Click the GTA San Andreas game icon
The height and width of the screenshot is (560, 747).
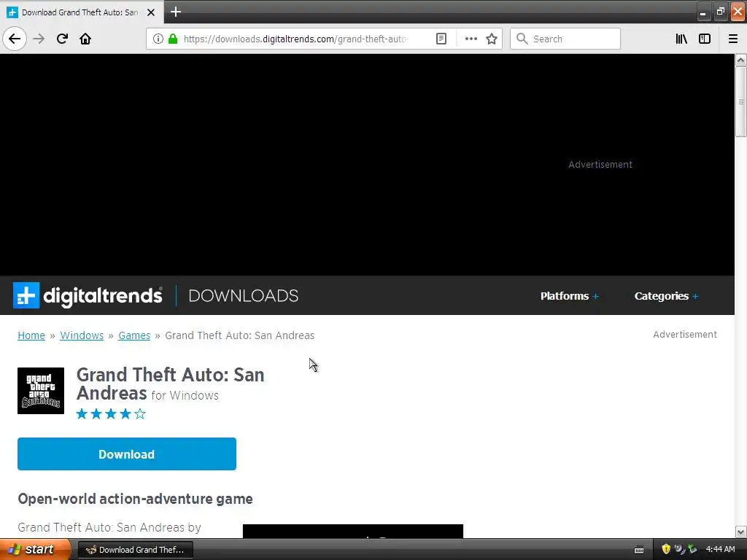click(41, 391)
